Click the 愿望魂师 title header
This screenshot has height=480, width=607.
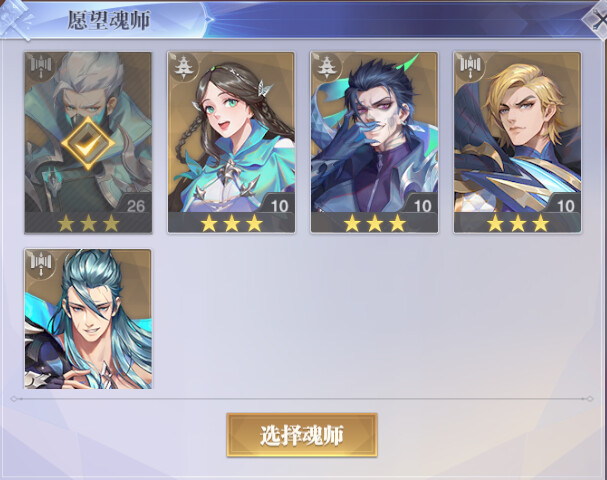pos(109,20)
